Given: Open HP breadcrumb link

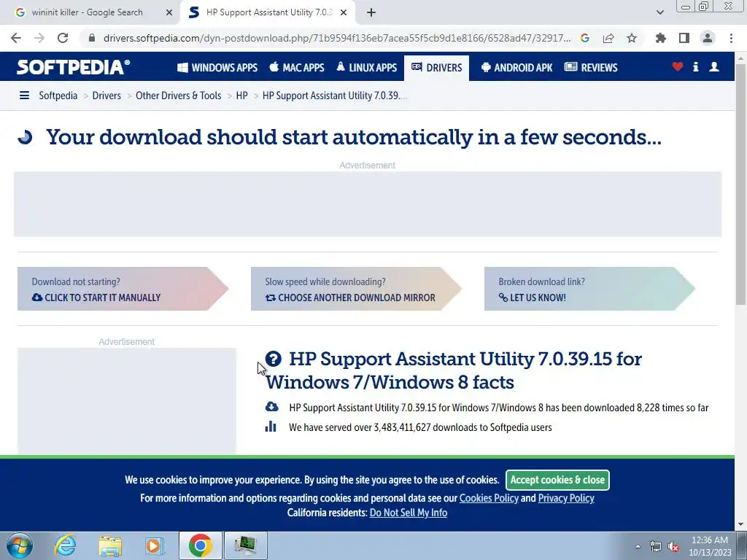Looking at the screenshot, I should click(x=242, y=96).
